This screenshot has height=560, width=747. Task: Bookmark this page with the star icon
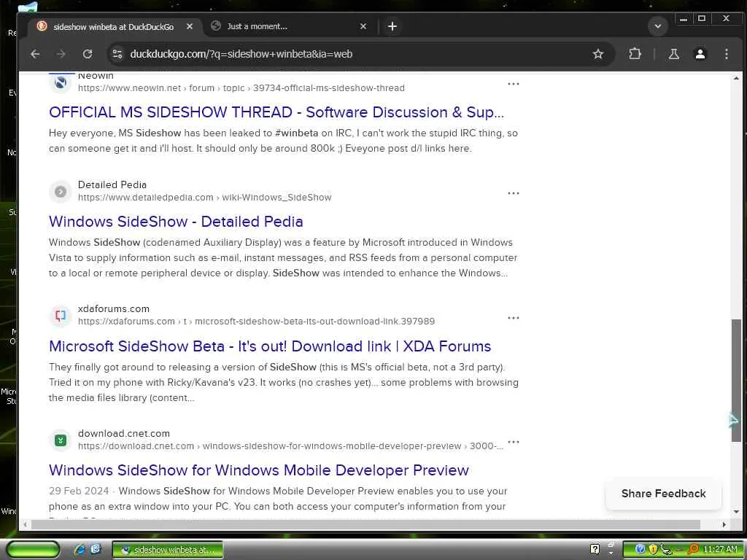(598, 54)
